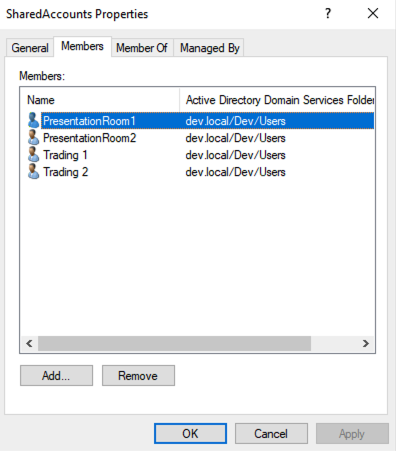Viewport: 396px width, 451px height.
Task: Click the Add... button
Action: pyautogui.click(x=56, y=376)
